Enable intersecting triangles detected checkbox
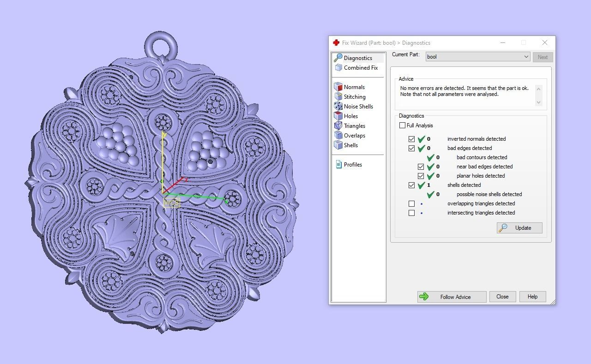The width and height of the screenshot is (591, 364). click(411, 213)
